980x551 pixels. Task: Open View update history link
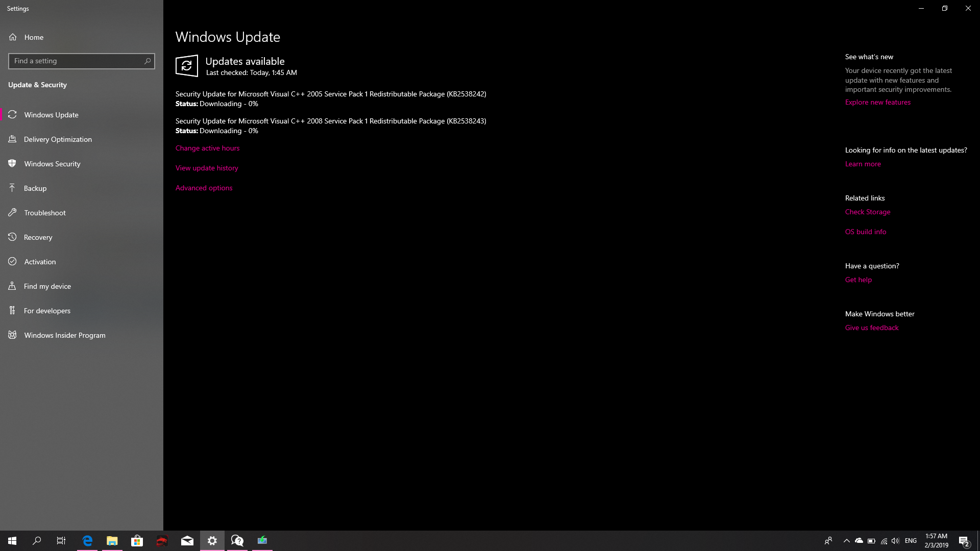point(207,168)
